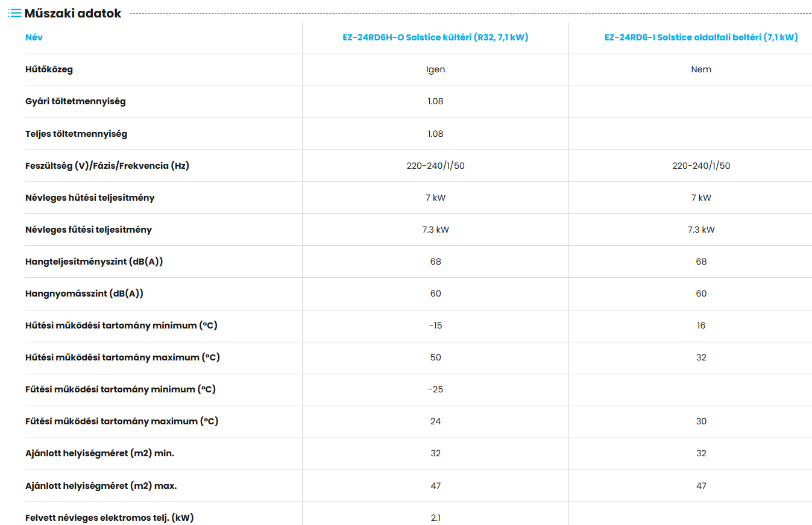Select the Gyári töltetmennyiség 1.08 value

435,101
